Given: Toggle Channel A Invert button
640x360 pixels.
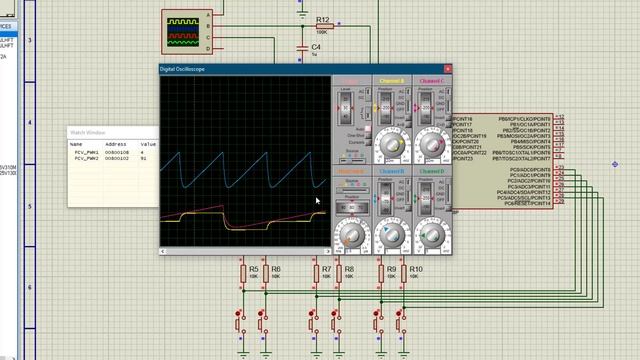Looking at the screenshot, I should [x=408, y=118].
